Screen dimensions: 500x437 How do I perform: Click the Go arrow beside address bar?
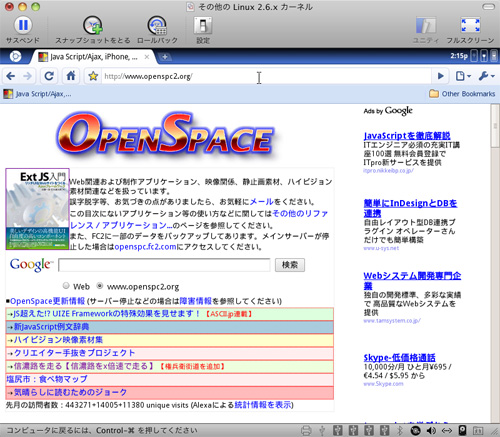(x=441, y=76)
